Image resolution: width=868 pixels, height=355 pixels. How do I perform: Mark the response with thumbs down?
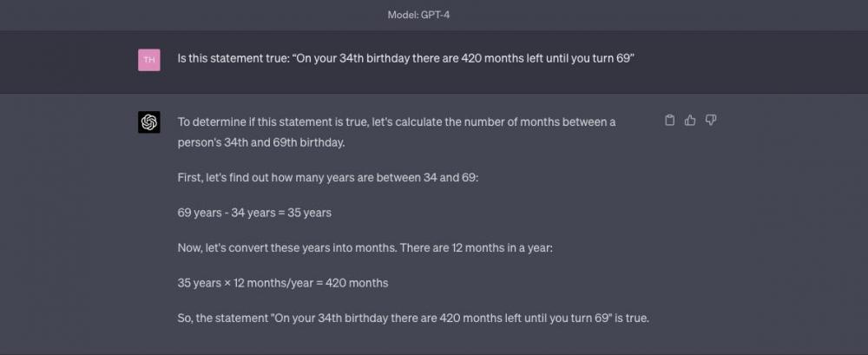click(711, 120)
